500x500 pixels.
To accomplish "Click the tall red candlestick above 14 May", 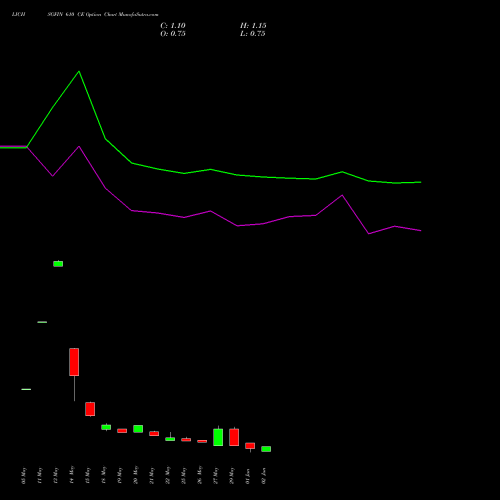I will point(74,362).
